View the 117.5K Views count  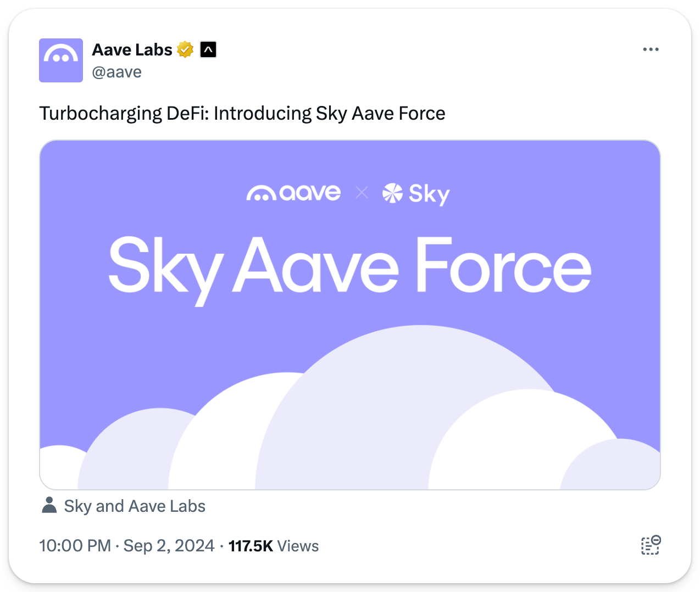point(274,546)
